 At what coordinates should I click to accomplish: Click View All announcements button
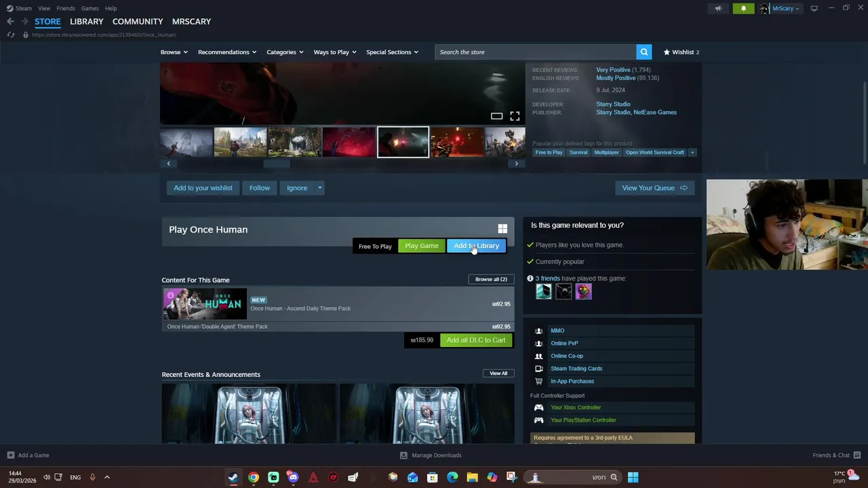tap(498, 373)
